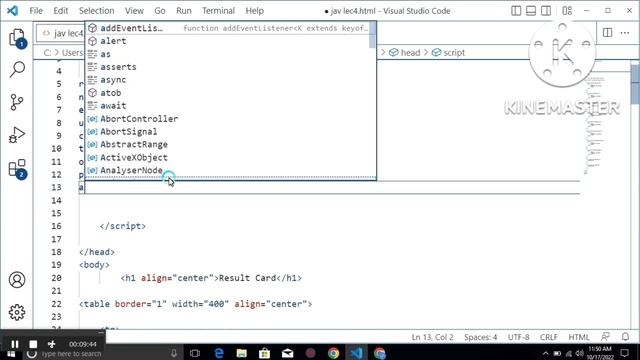This screenshot has height=360, width=640.
Task: Open notifications bell in status bar
Action: point(625,337)
